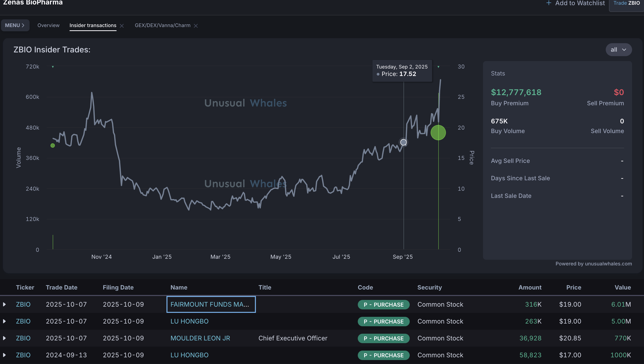Image resolution: width=644 pixels, height=364 pixels.
Task: Open the 'all' filter dropdown
Action: (x=618, y=50)
